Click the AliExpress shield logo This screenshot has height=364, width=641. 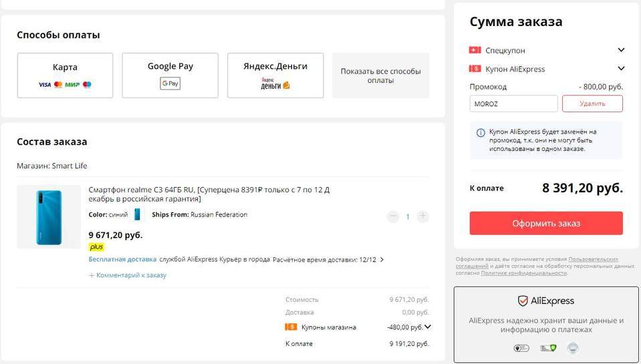click(523, 301)
